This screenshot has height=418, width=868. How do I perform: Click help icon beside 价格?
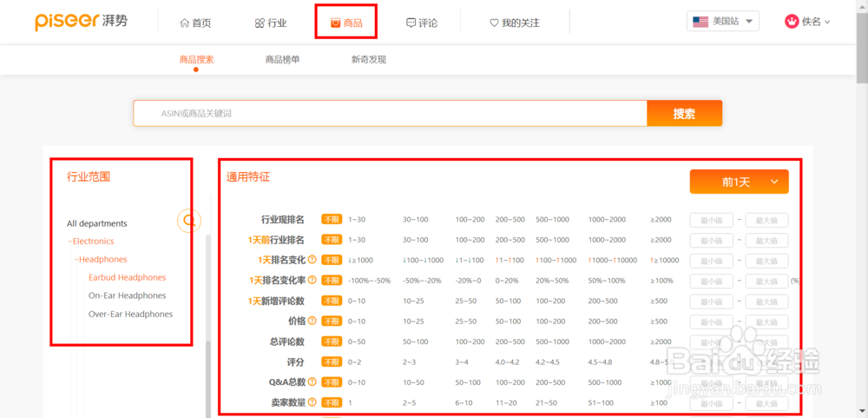[312, 321]
